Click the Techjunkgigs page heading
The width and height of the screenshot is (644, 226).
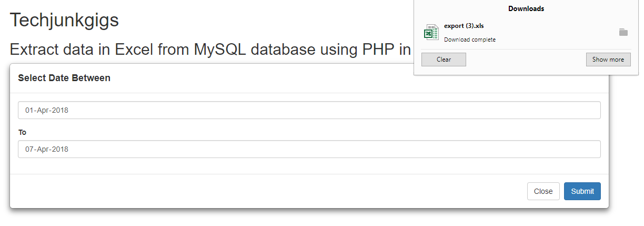coord(64,20)
